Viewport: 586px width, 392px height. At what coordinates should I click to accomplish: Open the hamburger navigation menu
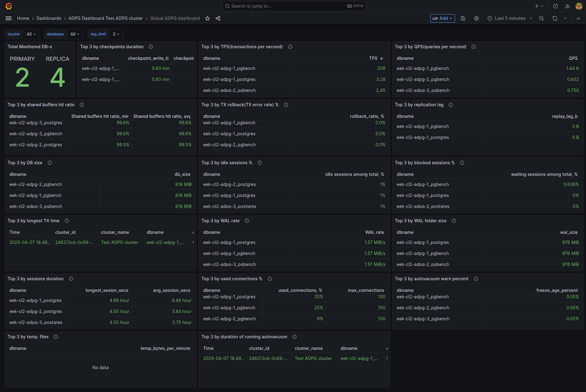(x=9, y=18)
